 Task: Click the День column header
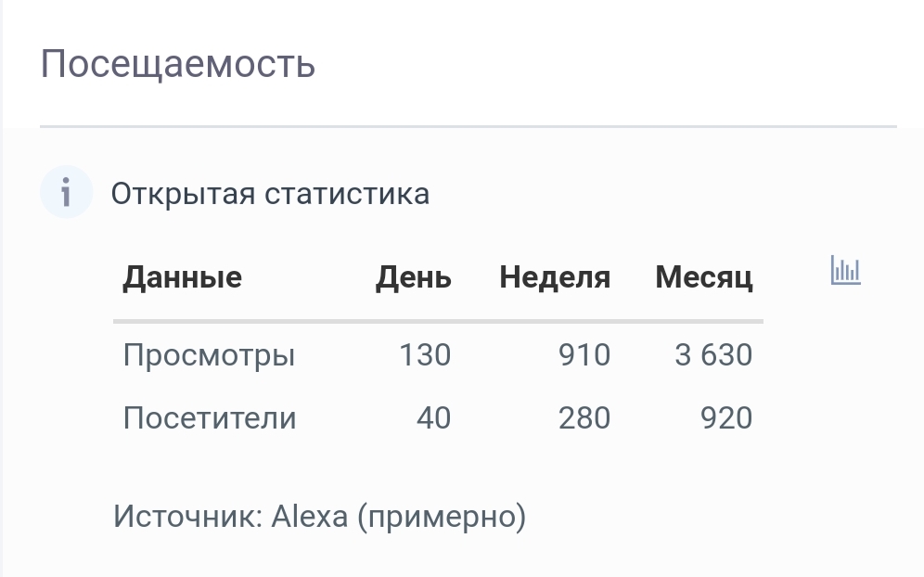(x=413, y=277)
